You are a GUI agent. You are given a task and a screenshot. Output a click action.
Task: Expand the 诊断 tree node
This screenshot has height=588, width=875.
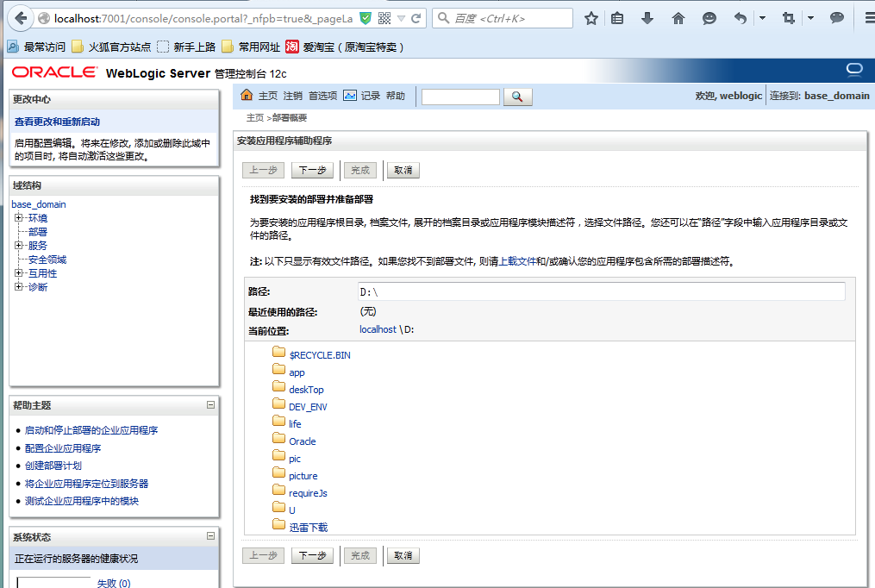tap(18, 287)
